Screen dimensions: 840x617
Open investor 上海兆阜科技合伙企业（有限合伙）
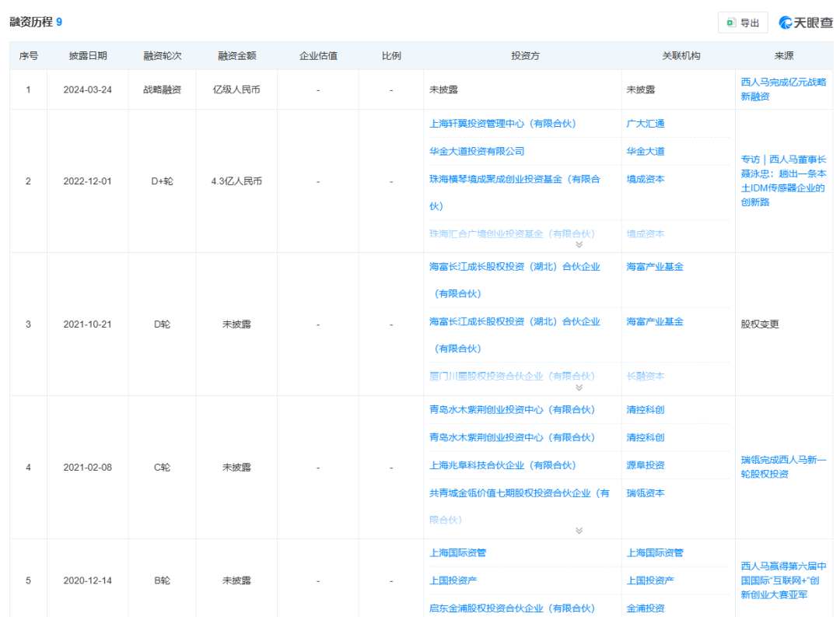click(502, 465)
